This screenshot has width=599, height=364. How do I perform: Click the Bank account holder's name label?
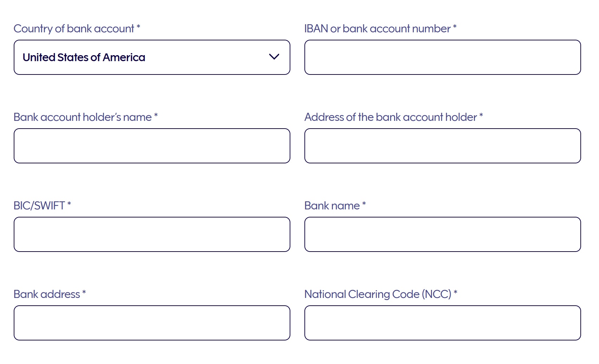[83, 117]
